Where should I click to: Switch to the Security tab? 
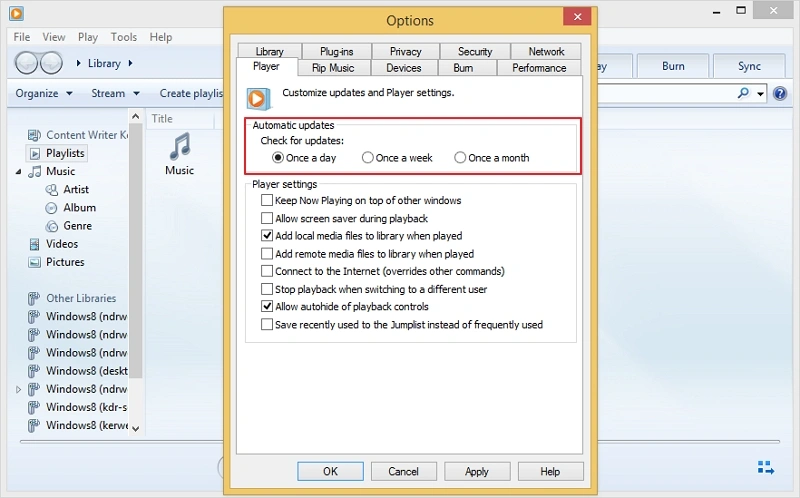(x=475, y=52)
